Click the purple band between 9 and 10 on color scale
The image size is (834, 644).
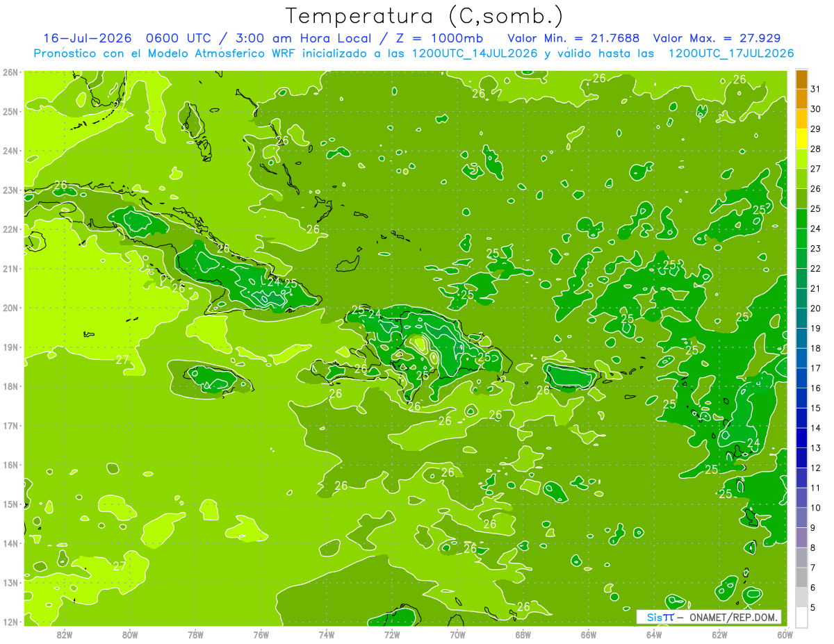click(x=801, y=518)
